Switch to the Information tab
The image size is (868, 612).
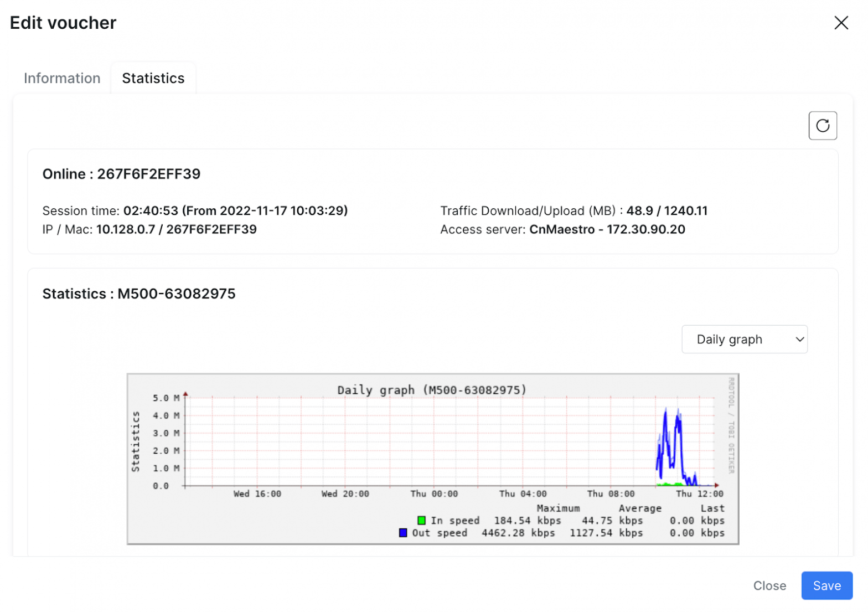click(x=62, y=78)
